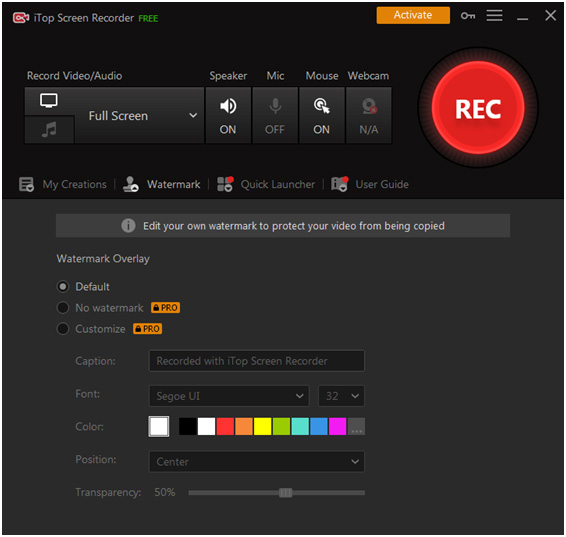
Task: Start recording with the red REC button
Action: click(478, 108)
